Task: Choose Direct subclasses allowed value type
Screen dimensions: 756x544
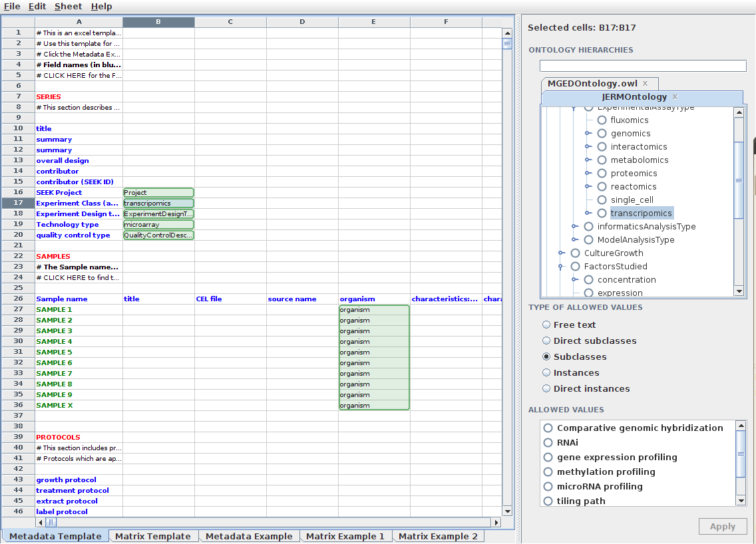Action: click(546, 341)
